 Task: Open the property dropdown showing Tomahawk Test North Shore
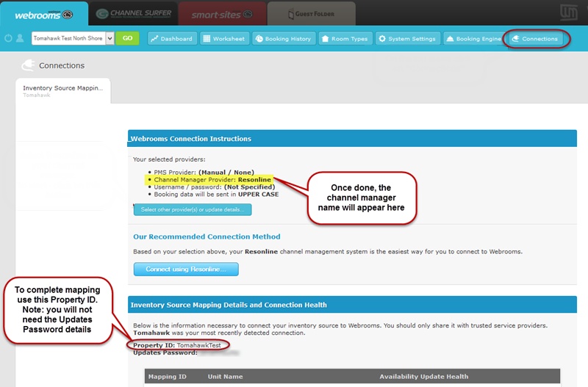pos(73,38)
